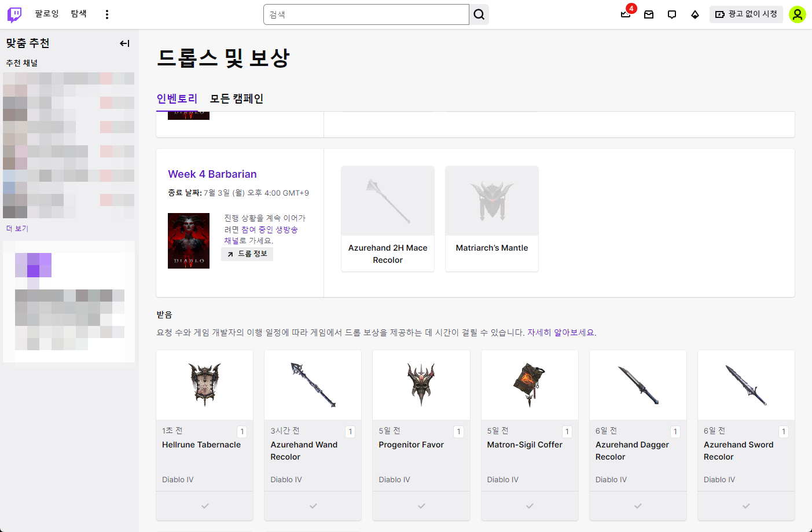Open the Matron-Sigil Coffer item image
This screenshot has height=532, width=812.
click(530, 385)
